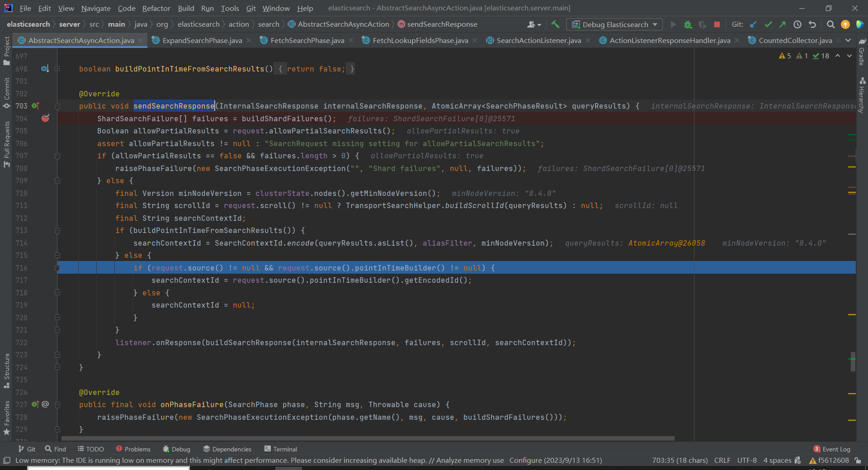This screenshot has height=470, width=868.
Task: Click the horizontal editor scrollbar
Action: [368, 438]
